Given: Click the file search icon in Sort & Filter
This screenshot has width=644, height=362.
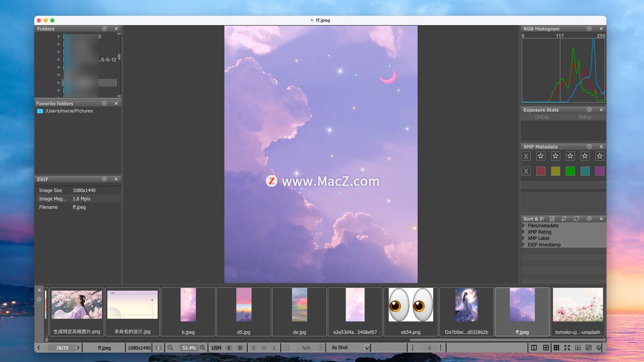Looking at the screenshot, I should 552,219.
